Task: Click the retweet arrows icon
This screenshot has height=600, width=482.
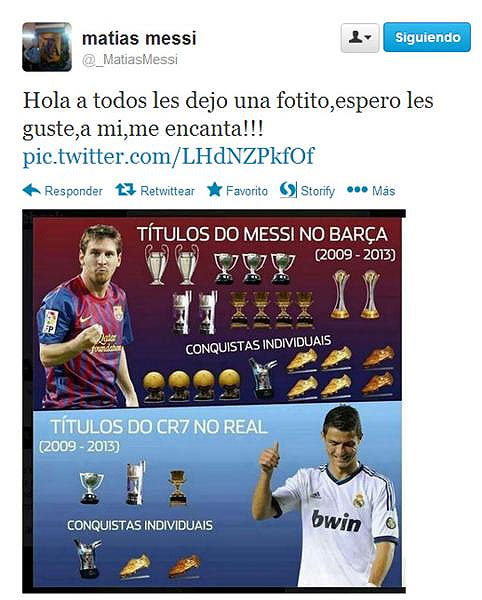Action: coord(125,190)
